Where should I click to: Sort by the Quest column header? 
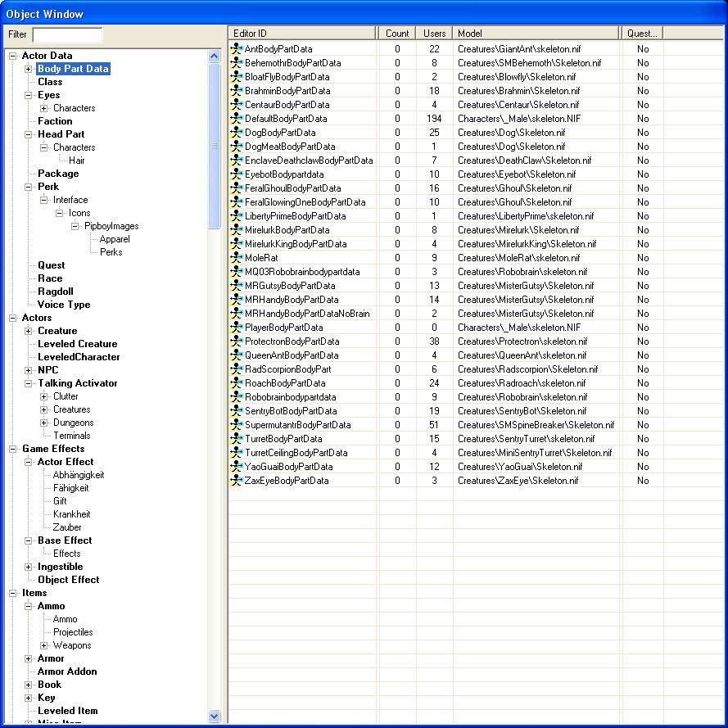642,34
